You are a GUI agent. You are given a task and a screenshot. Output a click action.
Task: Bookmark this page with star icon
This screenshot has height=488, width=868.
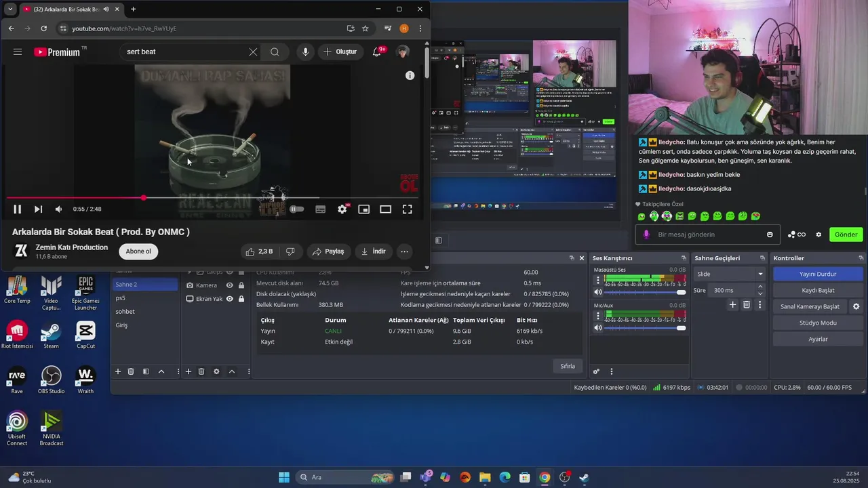tap(366, 28)
